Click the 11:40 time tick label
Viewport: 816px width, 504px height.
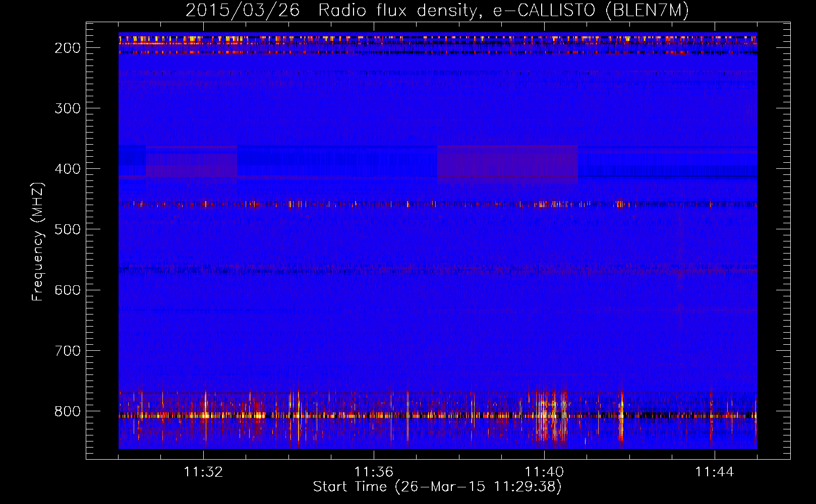coord(544,472)
